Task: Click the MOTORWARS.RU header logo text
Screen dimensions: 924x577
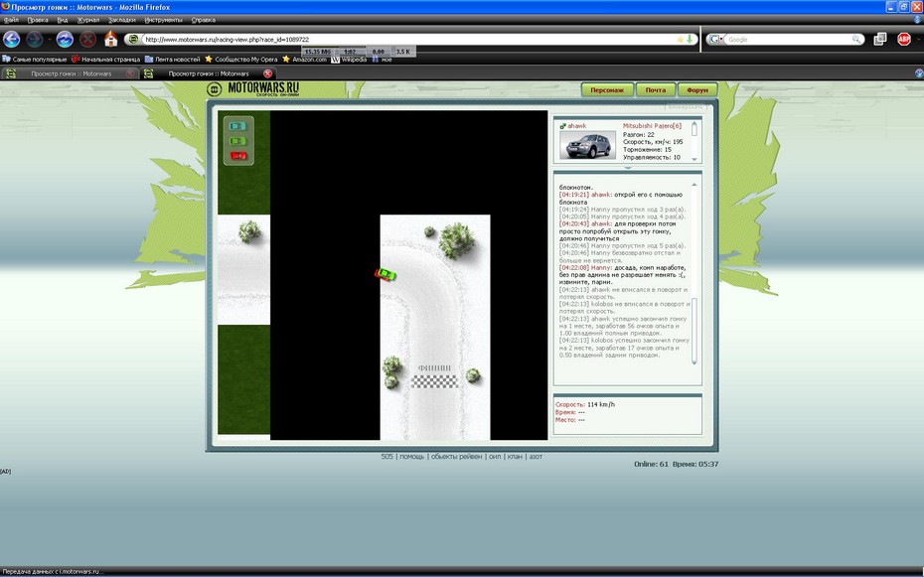Action: click(263, 89)
